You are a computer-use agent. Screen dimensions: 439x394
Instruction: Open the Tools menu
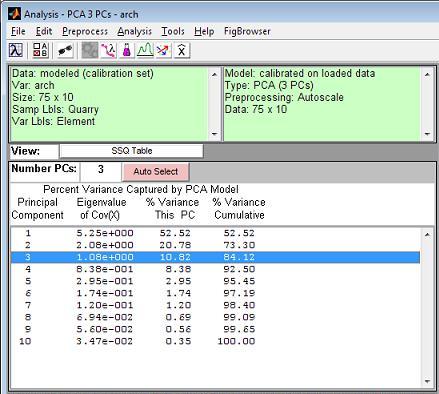(173, 31)
